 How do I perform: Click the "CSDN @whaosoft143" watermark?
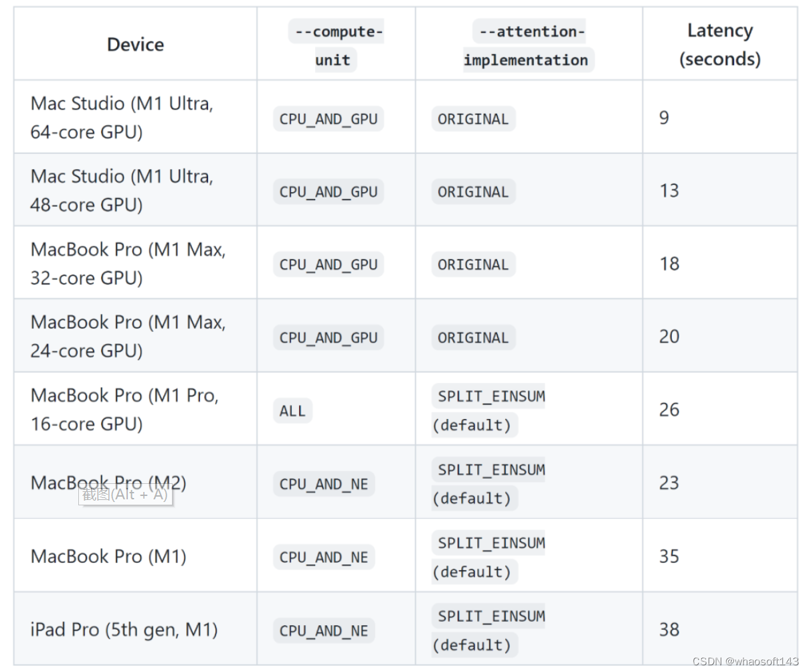tap(745, 662)
